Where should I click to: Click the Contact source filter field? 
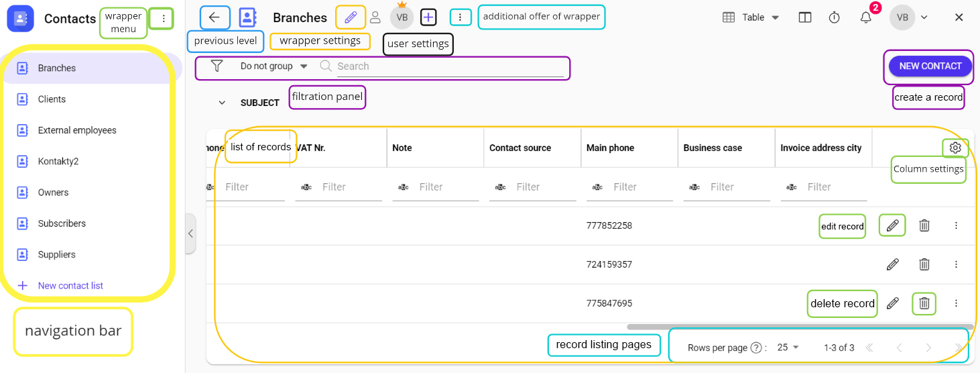pyautogui.click(x=546, y=187)
